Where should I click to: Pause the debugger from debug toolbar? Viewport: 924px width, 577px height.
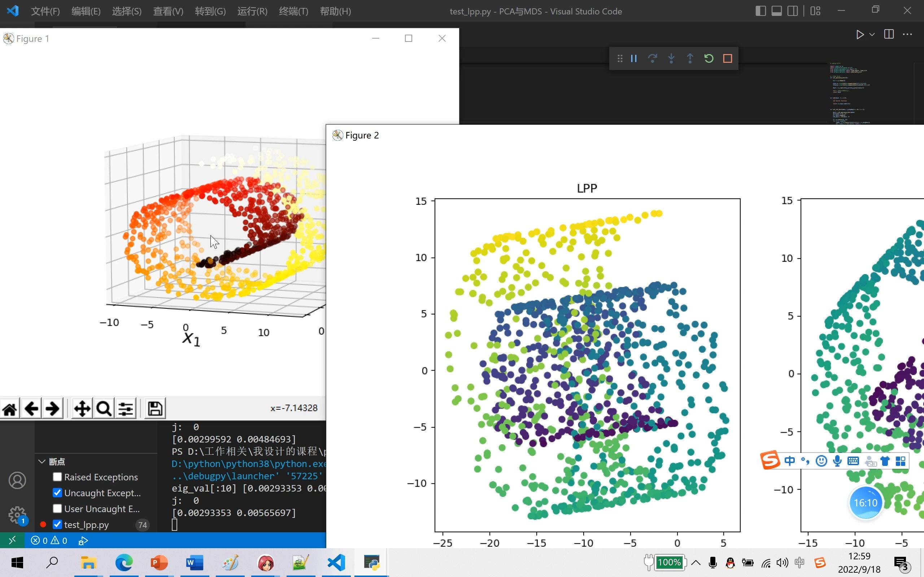click(x=634, y=58)
